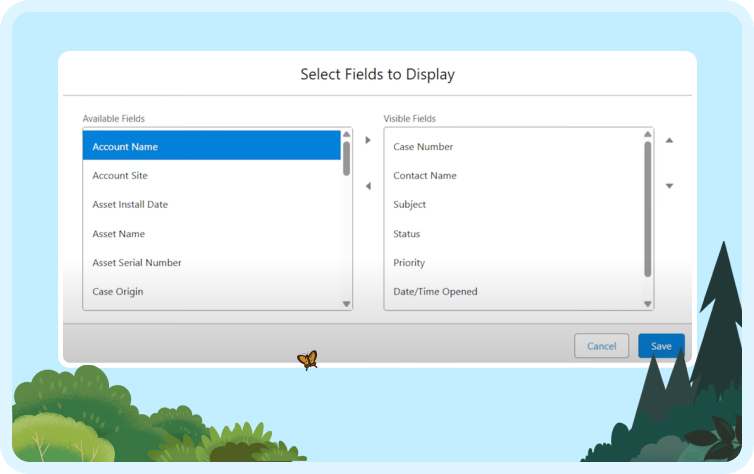The height and width of the screenshot is (474, 754).
Task: Select Case Origin in Available Fields
Action: point(212,291)
